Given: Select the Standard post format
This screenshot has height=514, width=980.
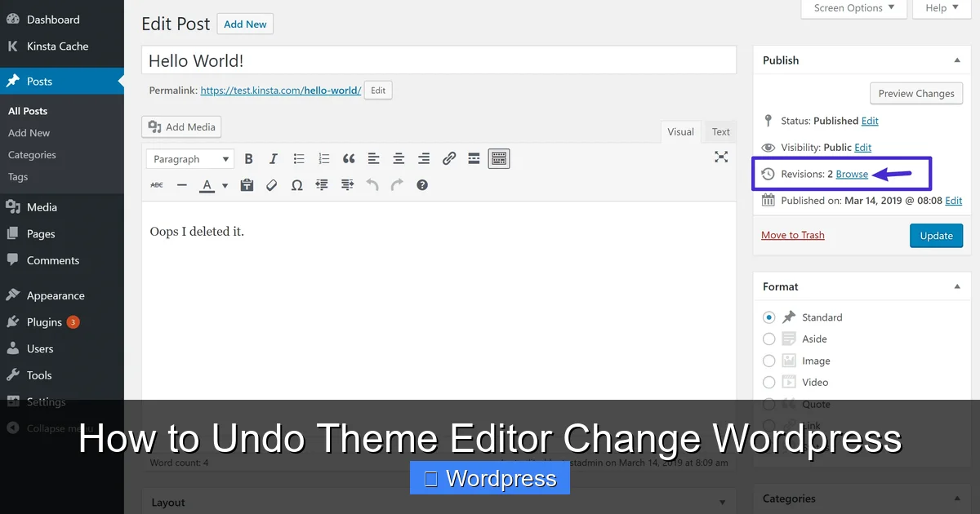Looking at the screenshot, I should coord(768,317).
